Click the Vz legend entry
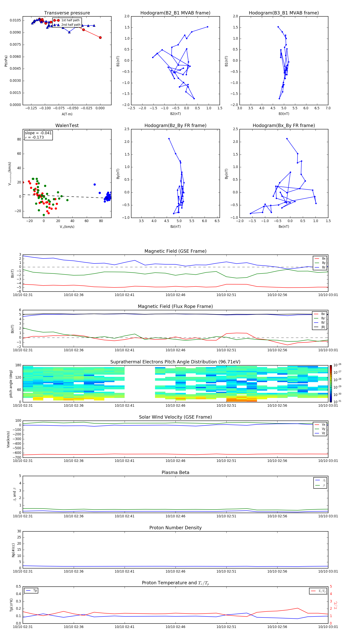This screenshot has height=644, width=351. tap(320, 433)
